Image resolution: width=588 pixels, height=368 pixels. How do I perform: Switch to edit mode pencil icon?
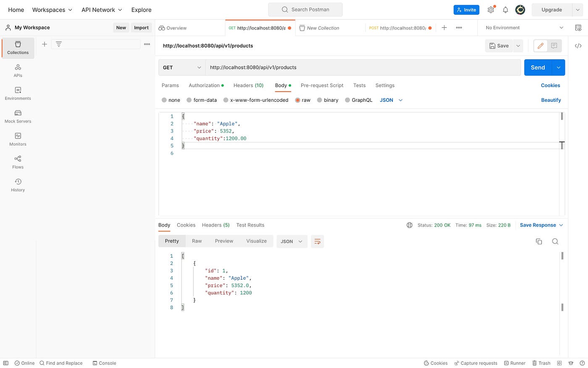click(x=541, y=46)
